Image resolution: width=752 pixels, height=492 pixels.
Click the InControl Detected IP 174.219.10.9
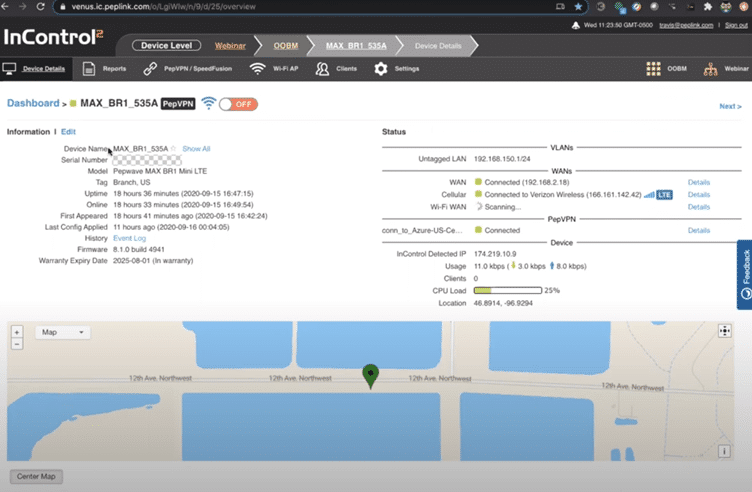click(495, 254)
